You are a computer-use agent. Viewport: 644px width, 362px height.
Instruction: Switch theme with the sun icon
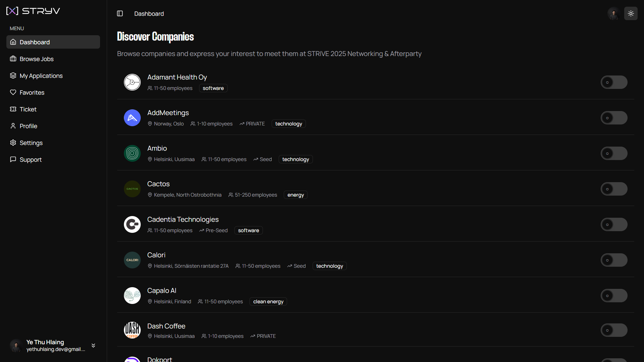pyautogui.click(x=631, y=13)
